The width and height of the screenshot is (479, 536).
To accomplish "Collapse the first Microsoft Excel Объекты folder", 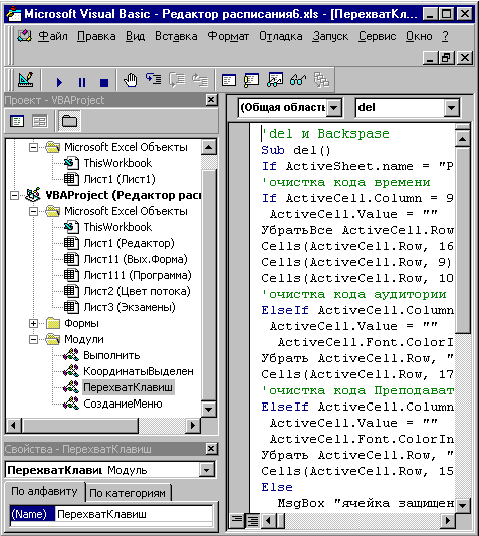I will pyautogui.click(x=34, y=147).
